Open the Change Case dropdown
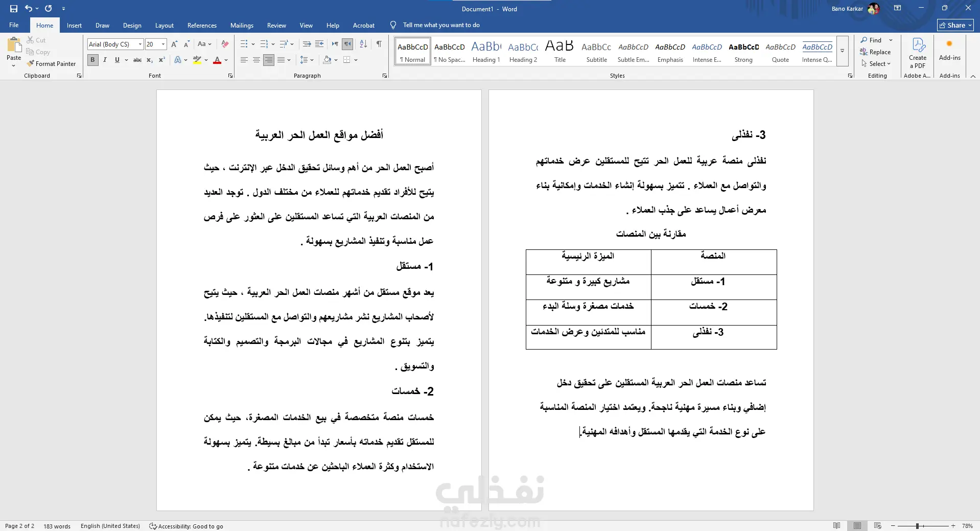 pyautogui.click(x=204, y=44)
